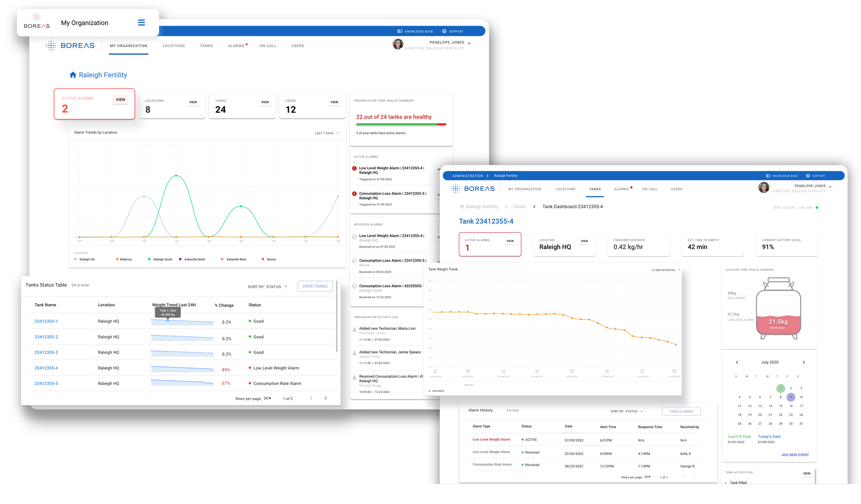Toggle Raleigh South series in chart legend
The image size is (861, 504).
(160, 259)
